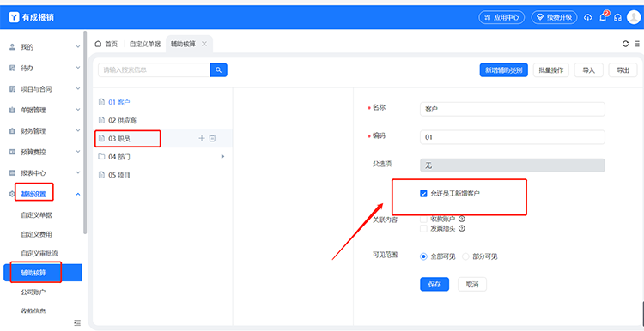Click the 财务管理 sidebar icon
The height and width of the screenshot is (331, 644).
[x=12, y=131]
